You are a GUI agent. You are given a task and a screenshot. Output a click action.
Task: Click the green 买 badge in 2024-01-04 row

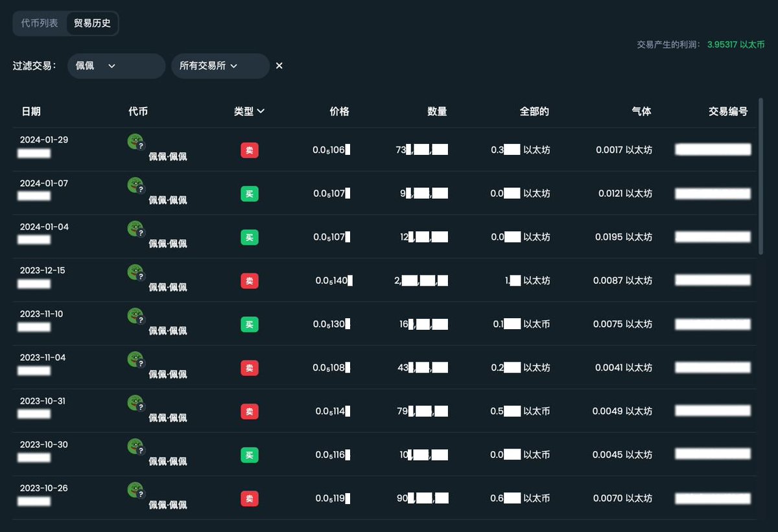[x=250, y=237]
